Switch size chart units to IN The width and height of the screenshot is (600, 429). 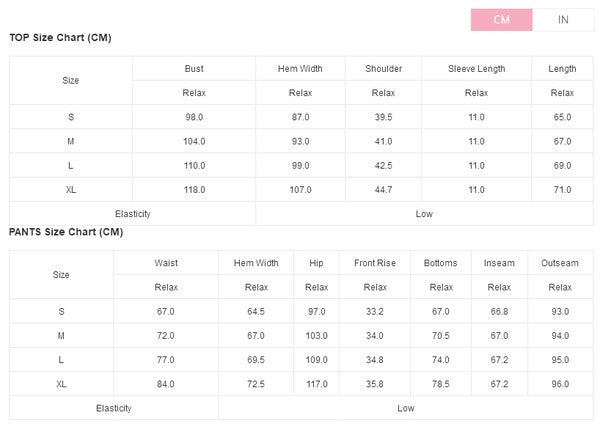point(563,19)
